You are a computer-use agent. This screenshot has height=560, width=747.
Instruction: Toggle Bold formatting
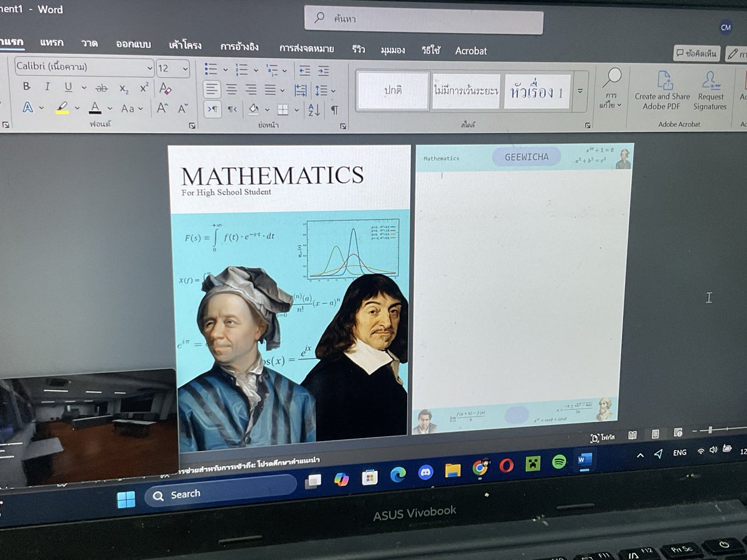(26, 87)
